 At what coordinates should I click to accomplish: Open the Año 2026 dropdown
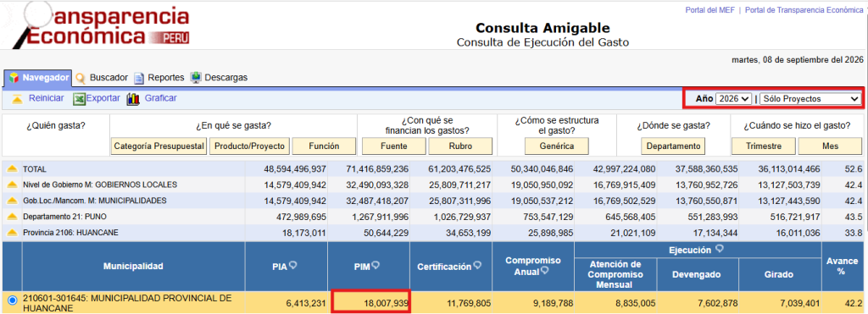pyautogui.click(x=733, y=99)
